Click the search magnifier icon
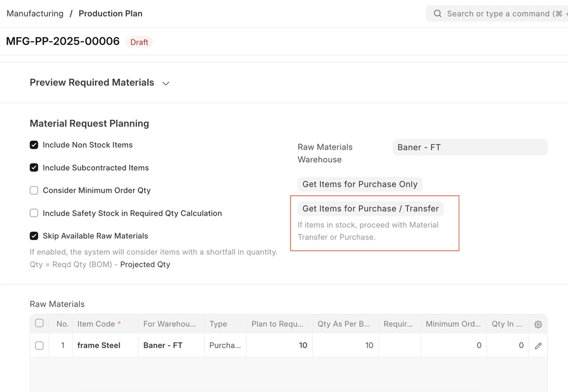The image size is (568, 392). [438, 14]
